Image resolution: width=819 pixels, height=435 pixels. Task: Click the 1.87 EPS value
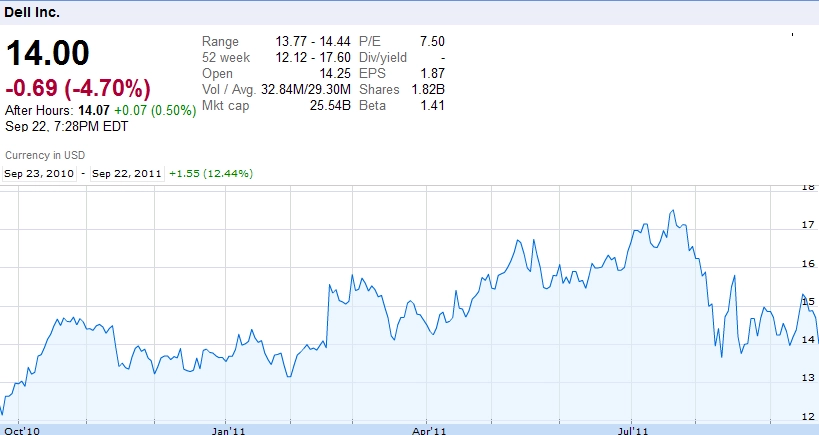[433, 74]
